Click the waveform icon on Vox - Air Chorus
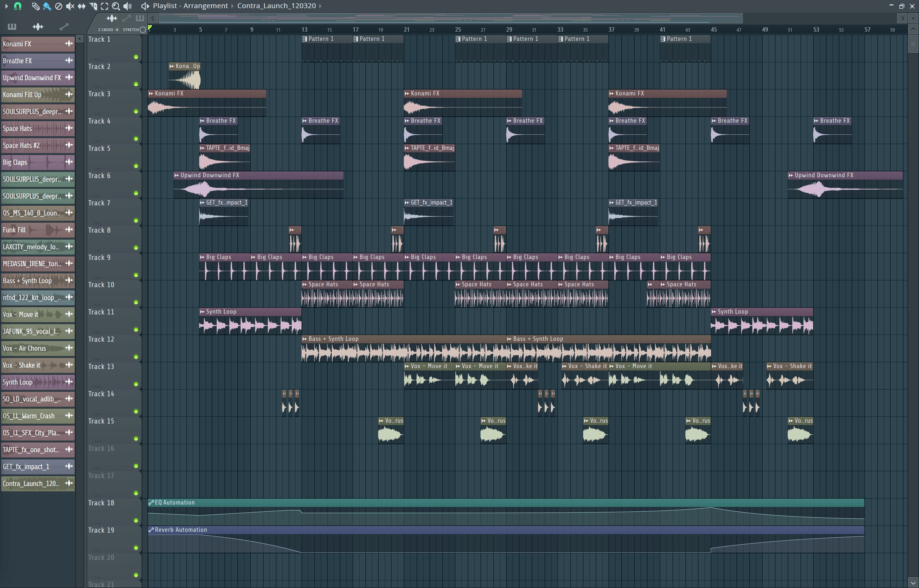 click(69, 348)
